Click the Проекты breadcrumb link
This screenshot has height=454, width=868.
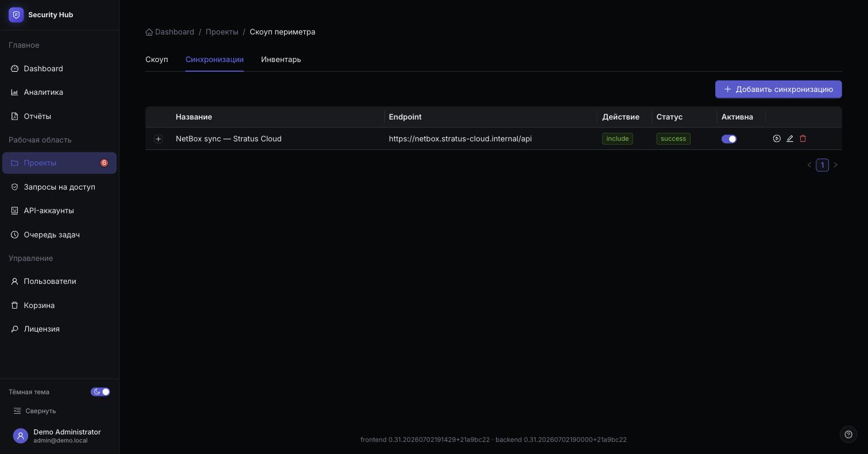click(222, 32)
